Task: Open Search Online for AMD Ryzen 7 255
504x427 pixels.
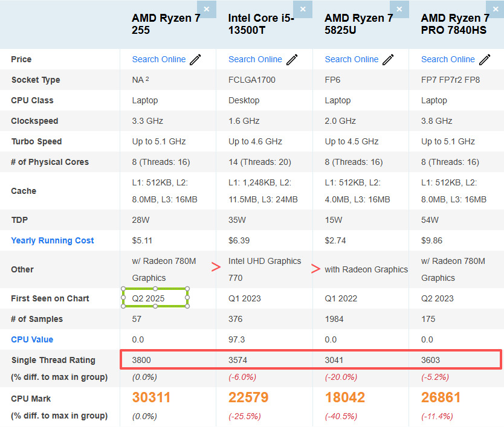Action: pyautogui.click(x=159, y=59)
